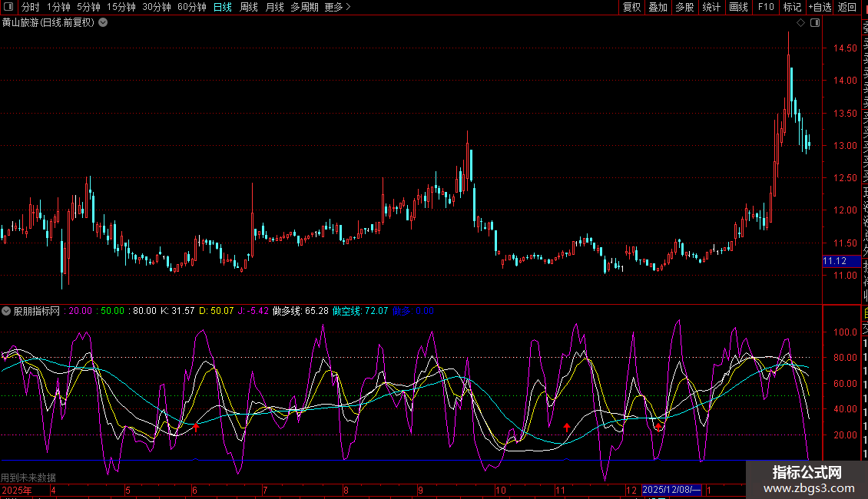This screenshot has height=499, width=868.
Task: Click the 11.12 price label on axis
Action: pos(834,261)
